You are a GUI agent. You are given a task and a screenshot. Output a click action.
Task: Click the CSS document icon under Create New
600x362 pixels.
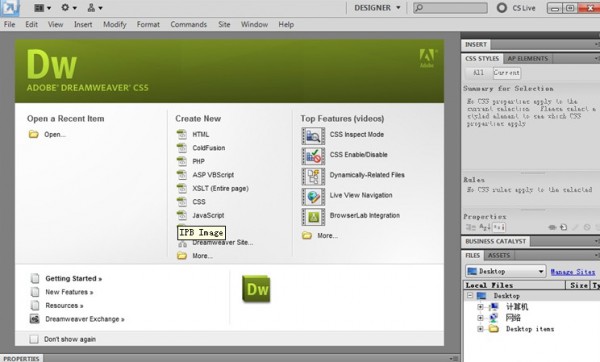click(x=182, y=202)
